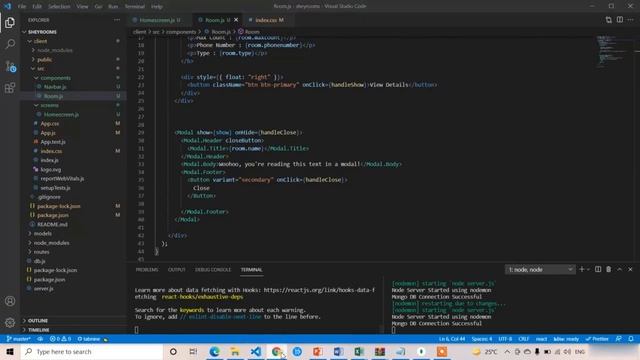Open notifications bell in status bar
The width and height of the screenshot is (640, 360).
pyautogui.click(x=631, y=339)
